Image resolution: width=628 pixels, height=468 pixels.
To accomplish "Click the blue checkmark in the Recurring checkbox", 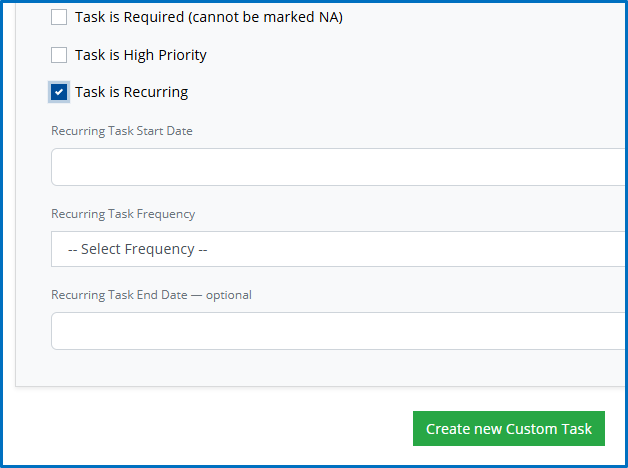I will 59,92.
